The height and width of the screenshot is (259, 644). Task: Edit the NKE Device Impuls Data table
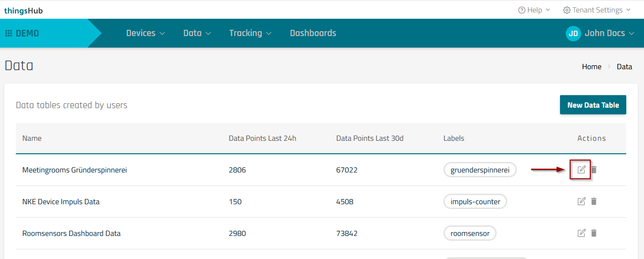tap(581, 201)
